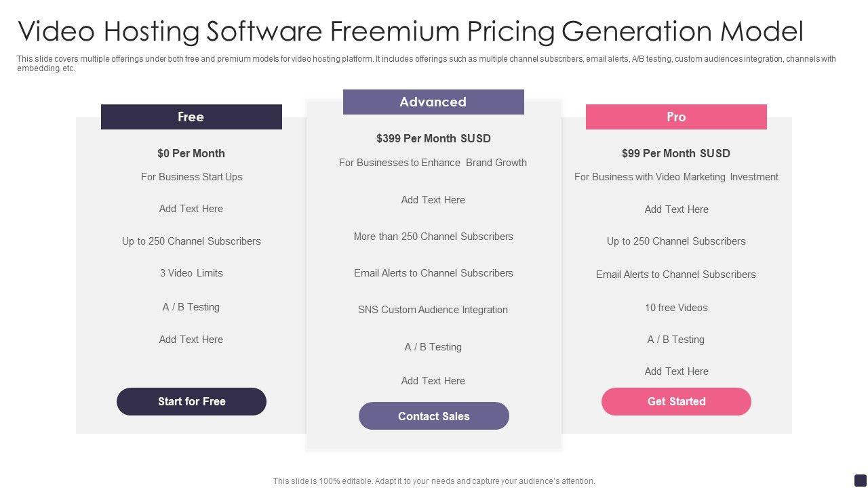The height and width of the screenshot is (488, 868).
Task: Click For Businesses to Enhance Brand Growth
Action: click(433, 163)
